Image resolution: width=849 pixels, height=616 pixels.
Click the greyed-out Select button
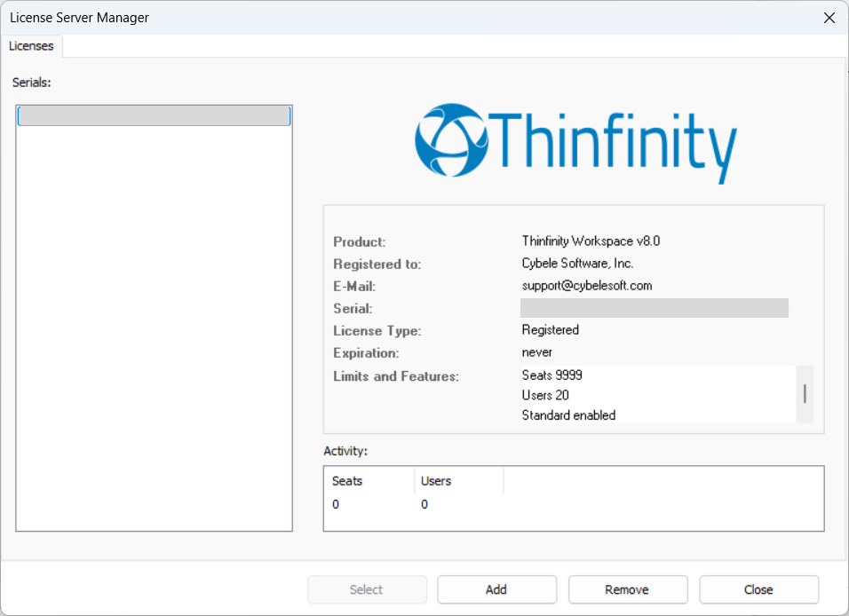[367, 589]
